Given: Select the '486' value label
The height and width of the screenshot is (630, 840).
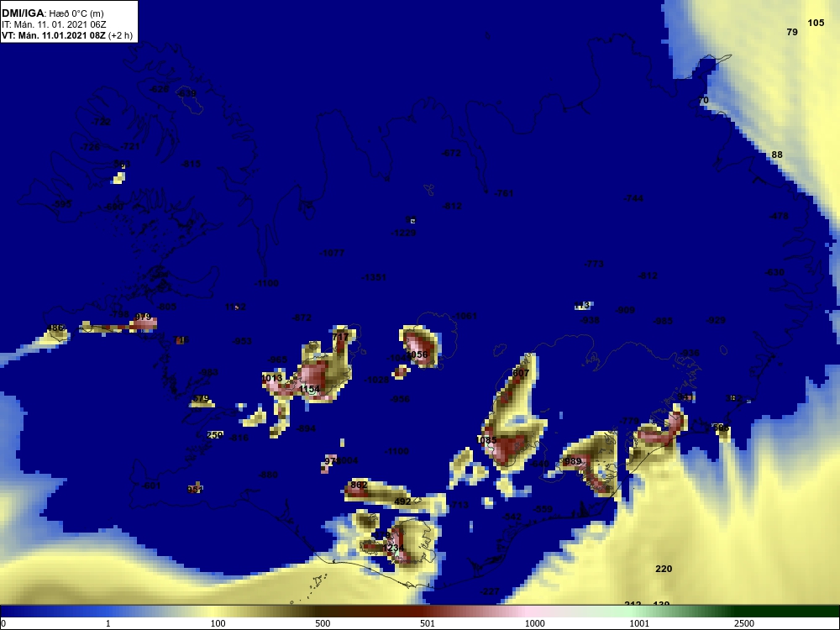Looking at the screenshot, I should pos(55,328).
